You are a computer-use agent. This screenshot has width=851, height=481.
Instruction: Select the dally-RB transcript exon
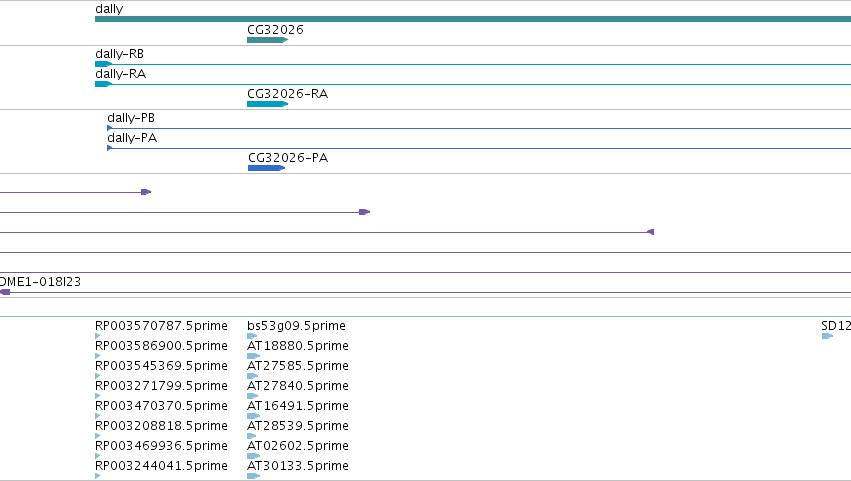[x=103, y=64]
